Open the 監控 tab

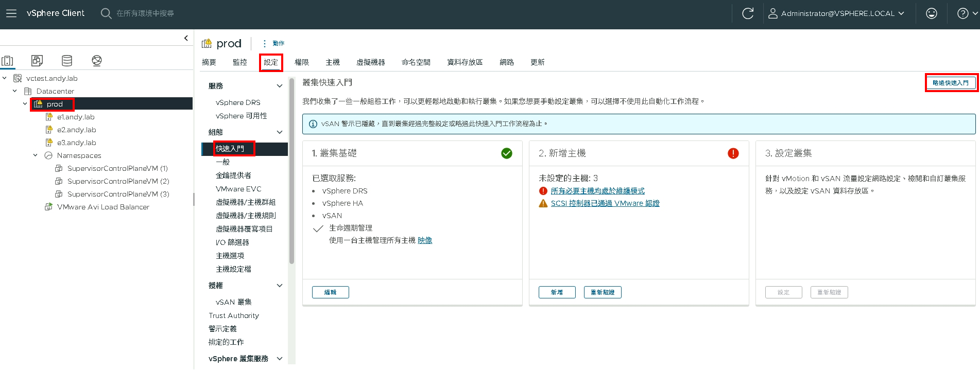tap(240, 62)
